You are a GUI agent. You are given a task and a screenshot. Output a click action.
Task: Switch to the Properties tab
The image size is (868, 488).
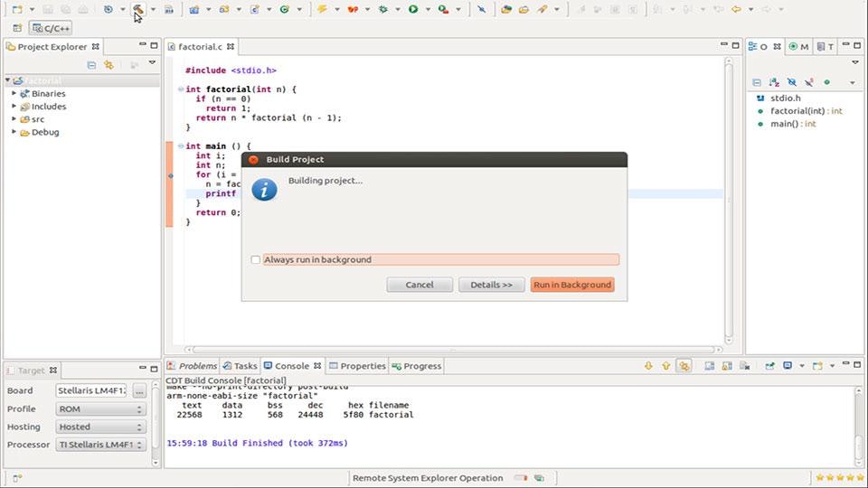357,366
